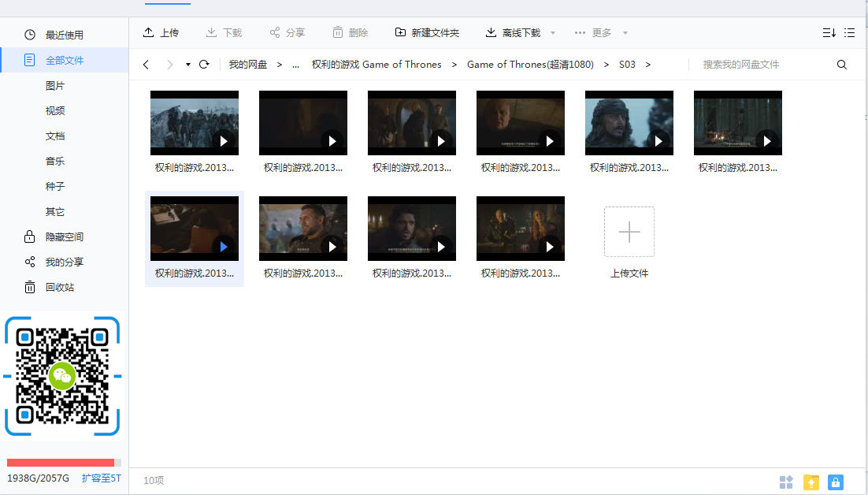Play the first video in top row
The image size is (868, 495).
tap(224, 141)
